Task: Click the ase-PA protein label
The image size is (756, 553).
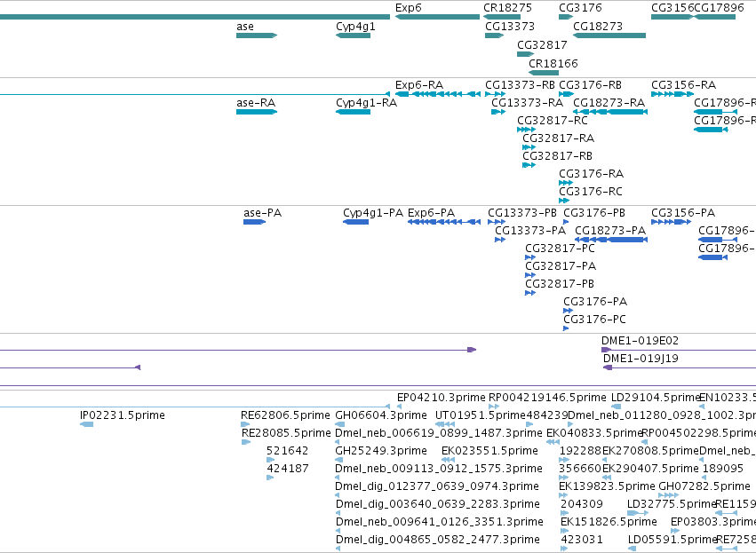Action: click(x=262, y=213)
